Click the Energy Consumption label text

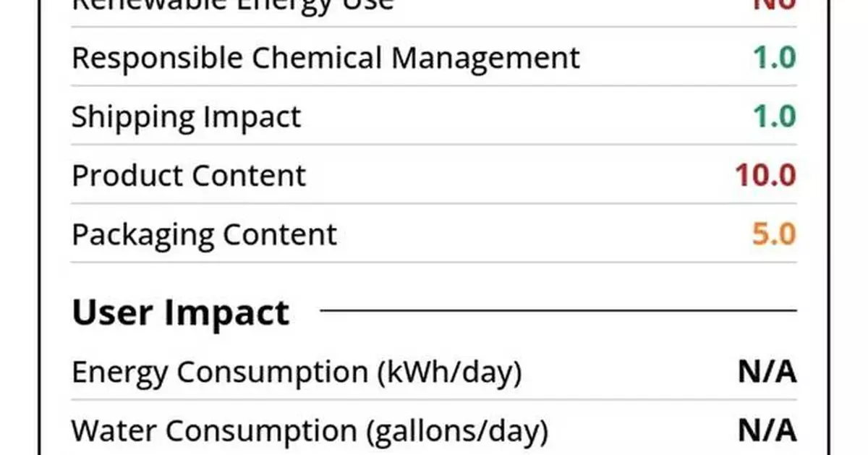pos(296,373)
